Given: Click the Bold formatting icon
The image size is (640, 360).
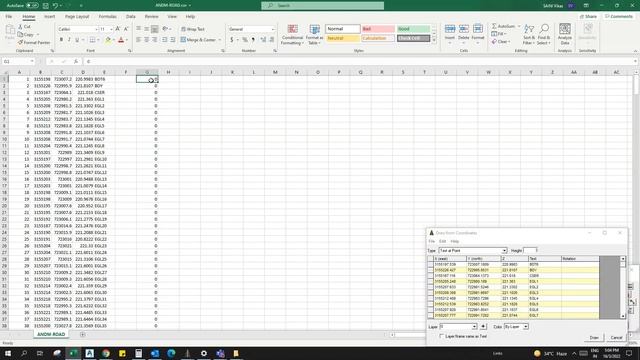Looking at the screenshot, I should click(x=61, y=40).
